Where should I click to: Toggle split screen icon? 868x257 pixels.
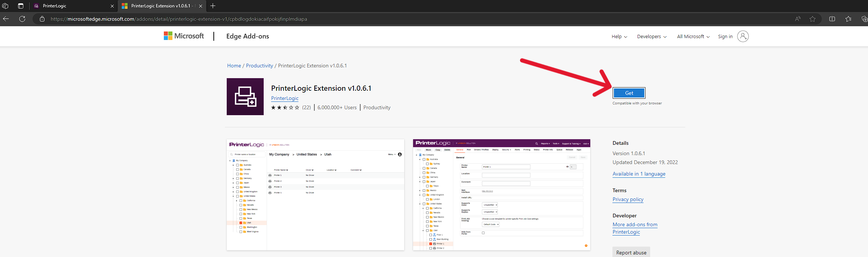[832, 19]
